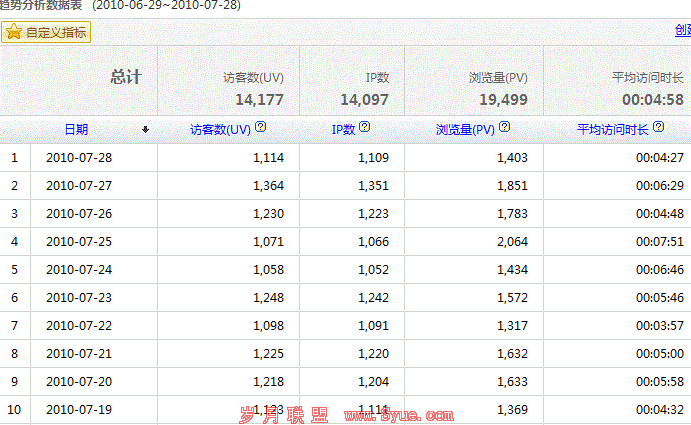Select the 2010-07-22 date row
Viewport: 691px width, 425px height.
coord(79,325)
